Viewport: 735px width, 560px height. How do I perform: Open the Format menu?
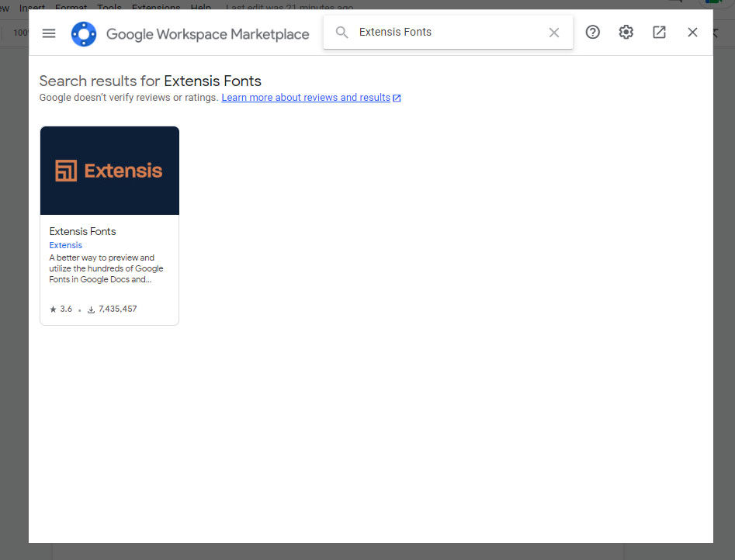pos(71,7)
